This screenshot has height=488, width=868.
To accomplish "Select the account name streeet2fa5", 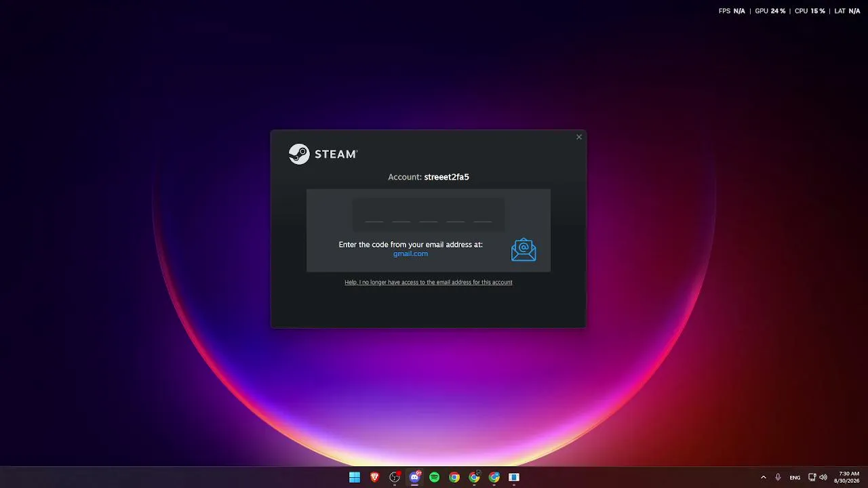I will [x=446, y=177].
